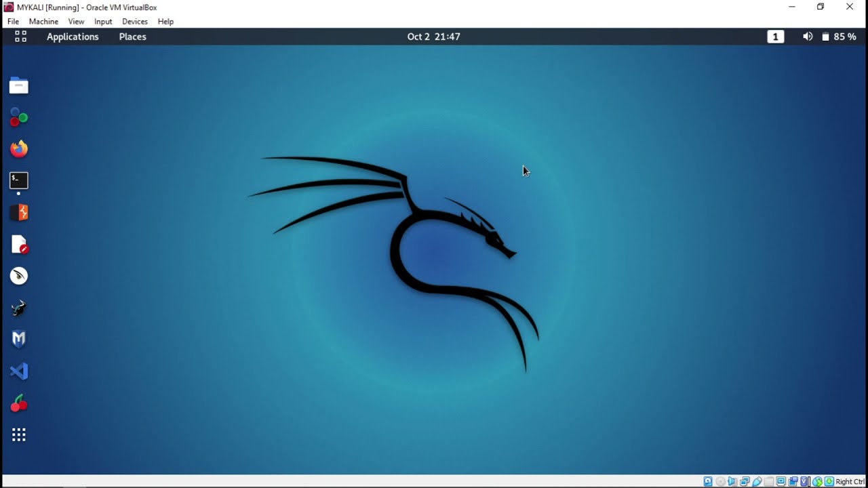This screenshot has height=488, width=868.
Task: Click VirtualBox audio indicator in status bar
Action: click(x=732, y=481)
